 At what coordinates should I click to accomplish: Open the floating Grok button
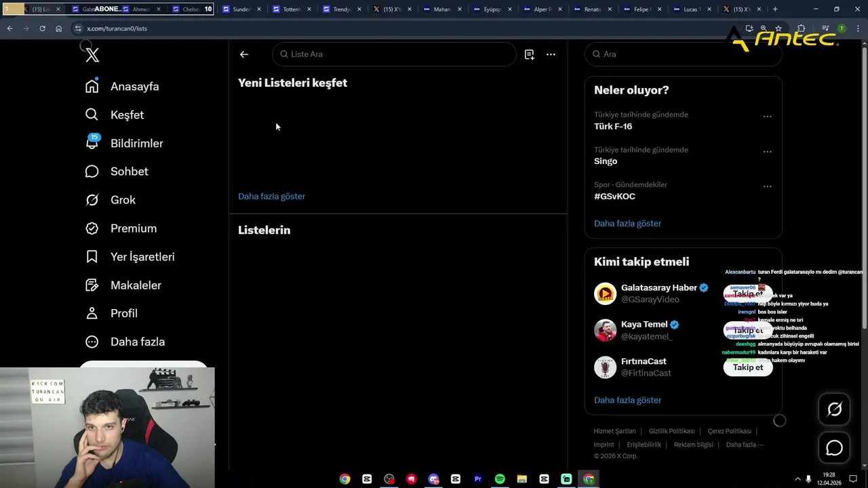pos(834,409)
